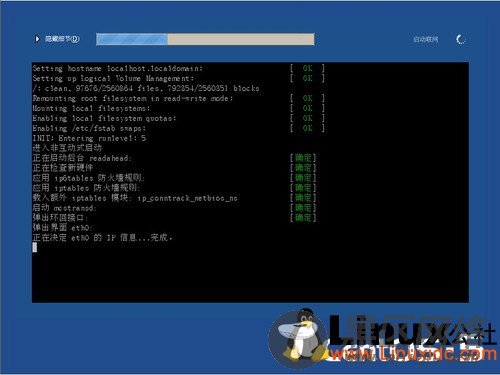Click the OK status beside Setting hostname

[307, 69]
